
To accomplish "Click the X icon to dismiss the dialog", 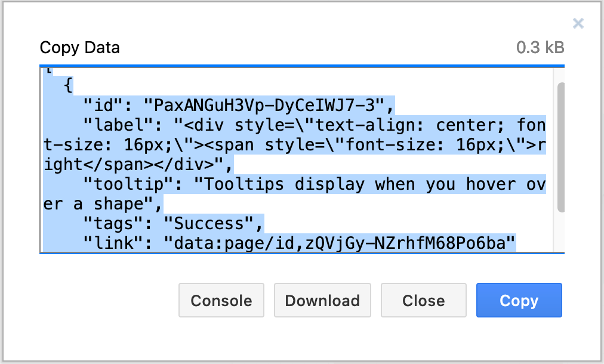I will 578,23.
